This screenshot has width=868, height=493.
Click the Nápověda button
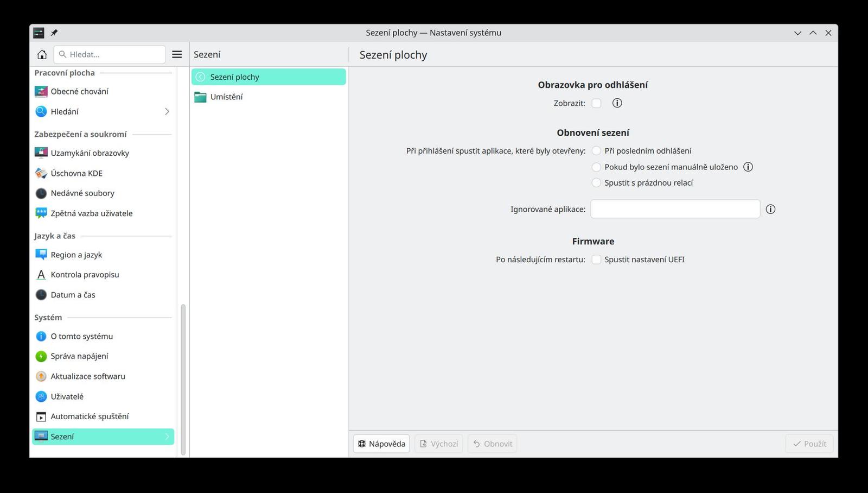(x=381, y=444)
